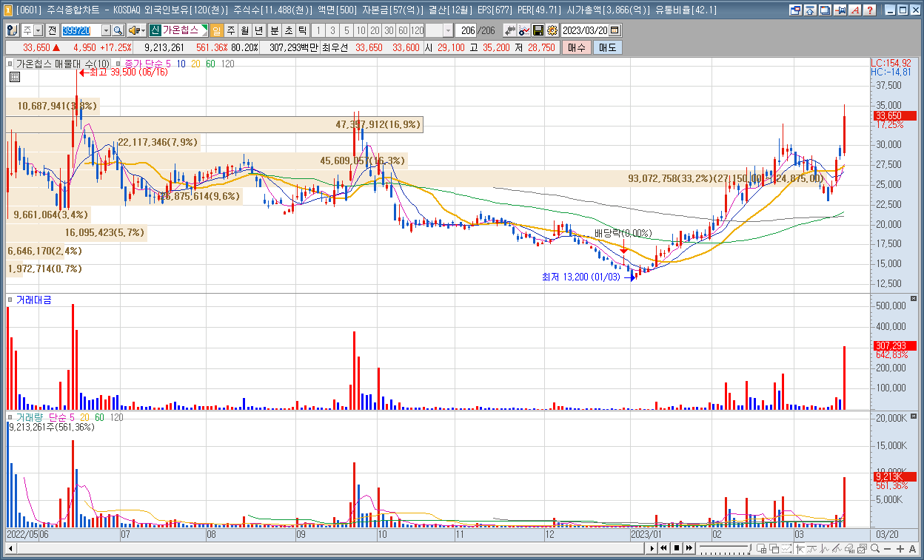Open the 가온칩스 stock name selector
Viewport: 924px width, 560px height.
tap(178, 30)
